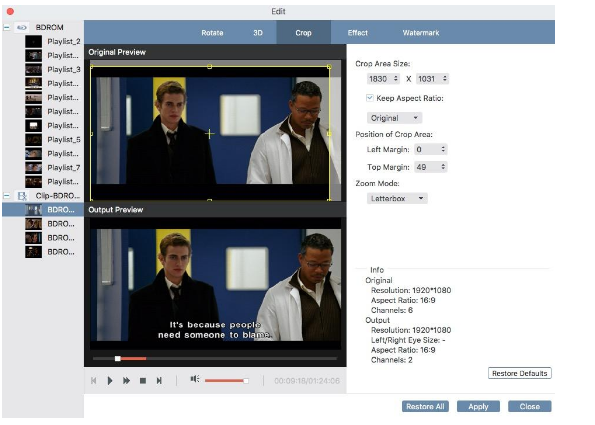This screenshot has width=595, height=425.
Task: Adjust the Left Margin stepper arrows
Action: [x=443, y=149]
